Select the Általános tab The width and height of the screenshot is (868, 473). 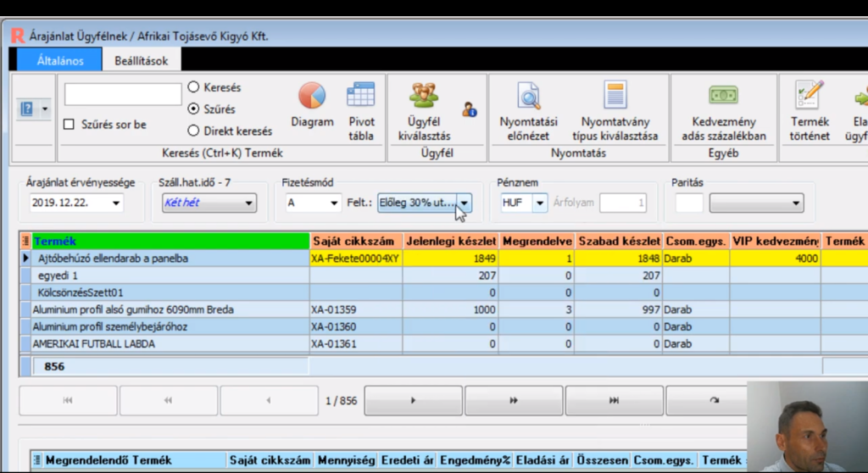[x=59, y=60]
